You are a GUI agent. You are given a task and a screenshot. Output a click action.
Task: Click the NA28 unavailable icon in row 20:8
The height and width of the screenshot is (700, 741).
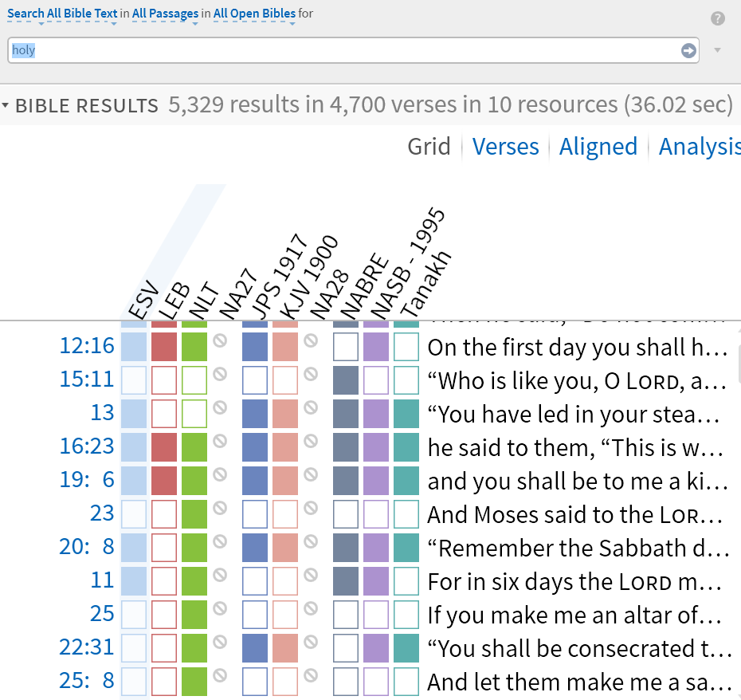pyautogui.click(x=311, y=541)
